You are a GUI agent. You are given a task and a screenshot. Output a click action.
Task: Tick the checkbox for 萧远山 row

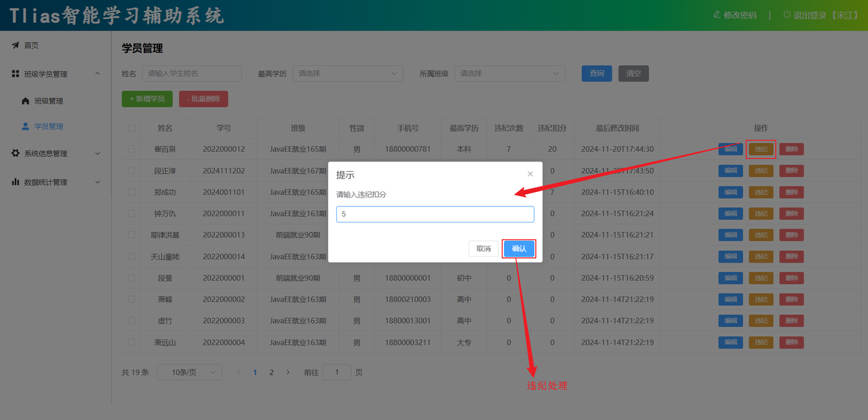pos(132,343)
